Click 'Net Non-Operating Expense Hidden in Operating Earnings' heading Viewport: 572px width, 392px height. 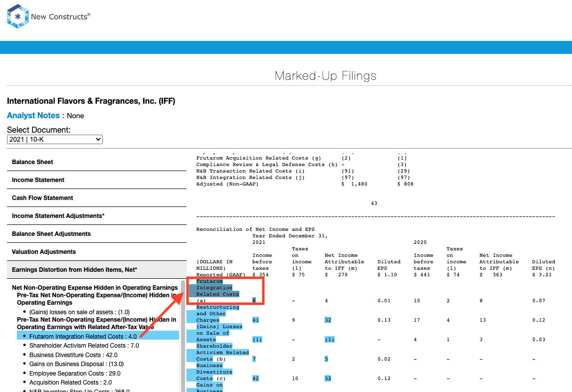95,288
